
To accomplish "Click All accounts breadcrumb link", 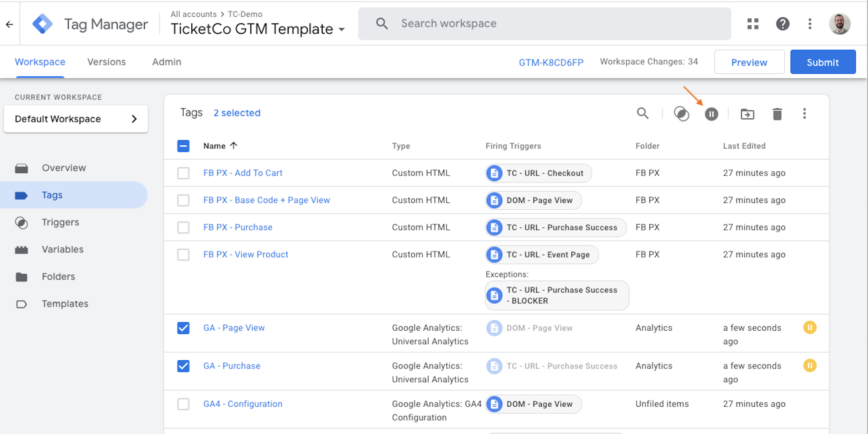I will [x=194, y=14].
